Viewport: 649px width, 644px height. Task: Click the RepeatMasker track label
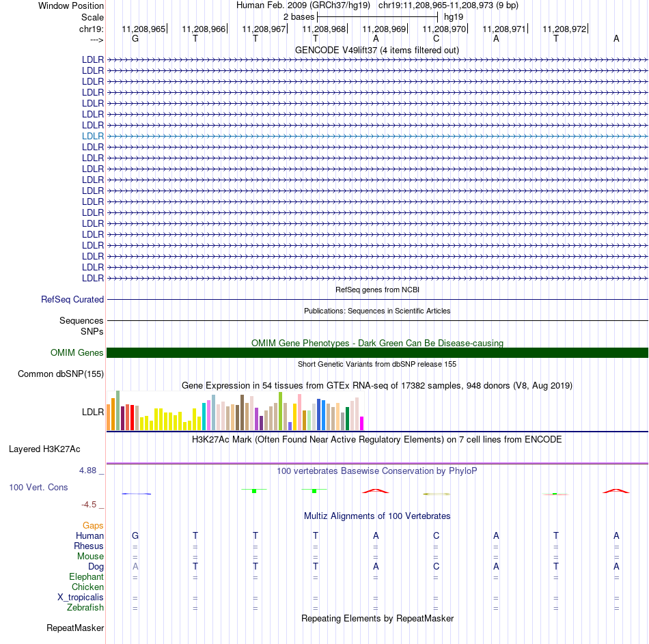(x=75, y=628)
